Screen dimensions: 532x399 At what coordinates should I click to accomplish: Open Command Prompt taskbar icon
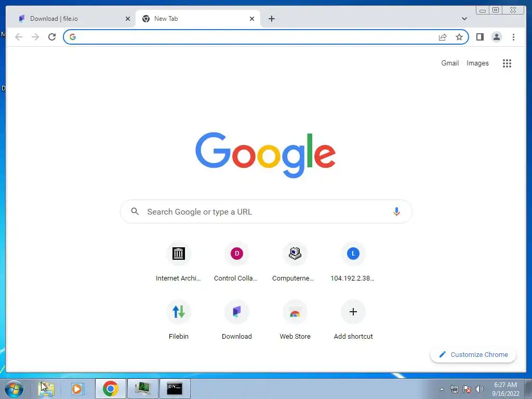click(x=175, y=389)
